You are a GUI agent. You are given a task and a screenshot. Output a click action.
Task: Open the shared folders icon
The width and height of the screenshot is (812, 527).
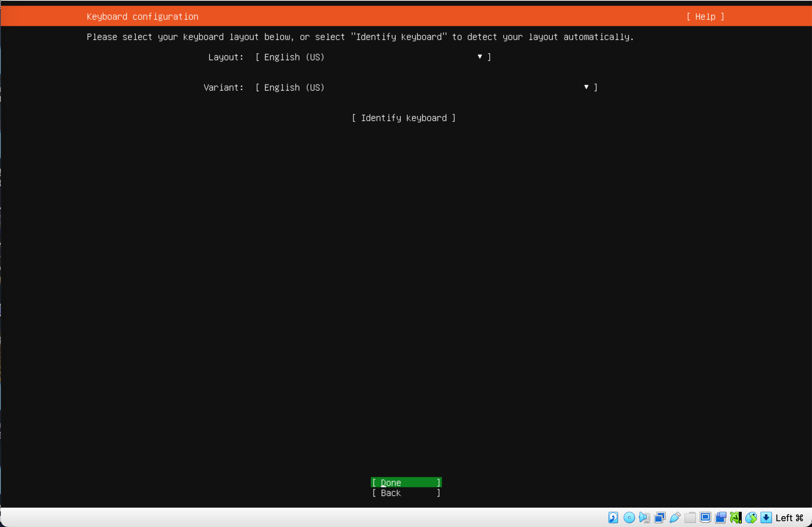coord(690,518)
